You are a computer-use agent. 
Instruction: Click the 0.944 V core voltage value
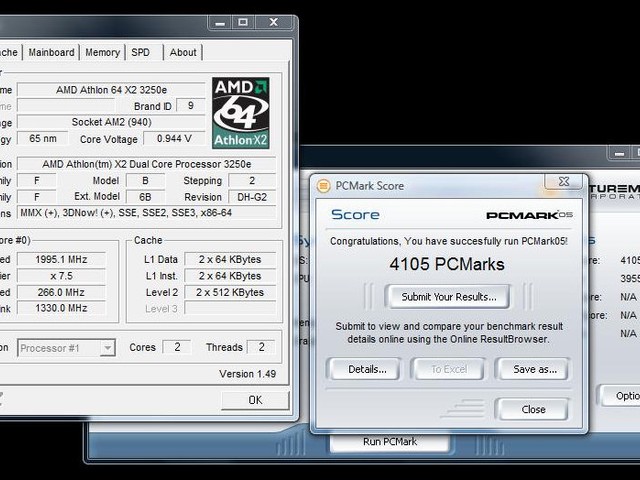pyautogui.click(x=174, y=139)
